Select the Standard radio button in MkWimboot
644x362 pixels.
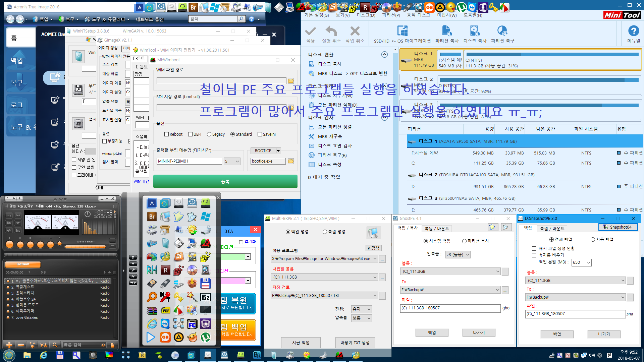[x=241, y=134]
